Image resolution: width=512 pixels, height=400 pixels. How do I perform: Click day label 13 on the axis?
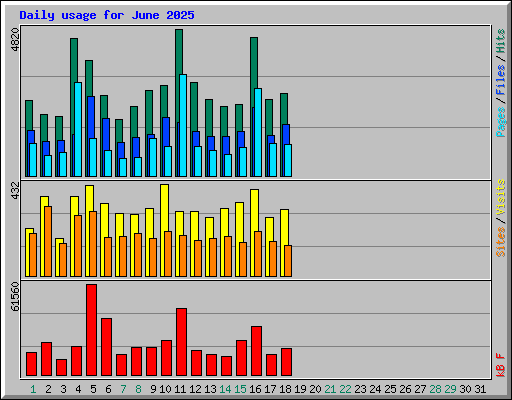(210, 389)
